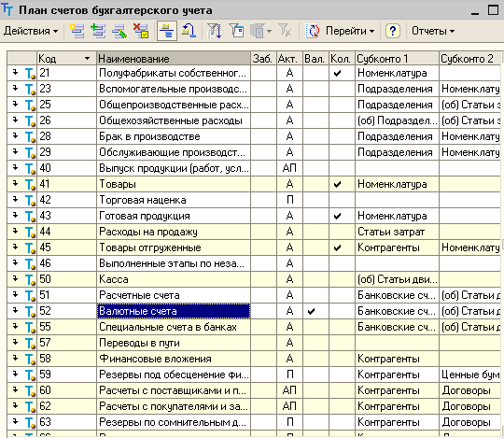Click the Заб. column header
504x438 pixels.
(x=263, y=59)
